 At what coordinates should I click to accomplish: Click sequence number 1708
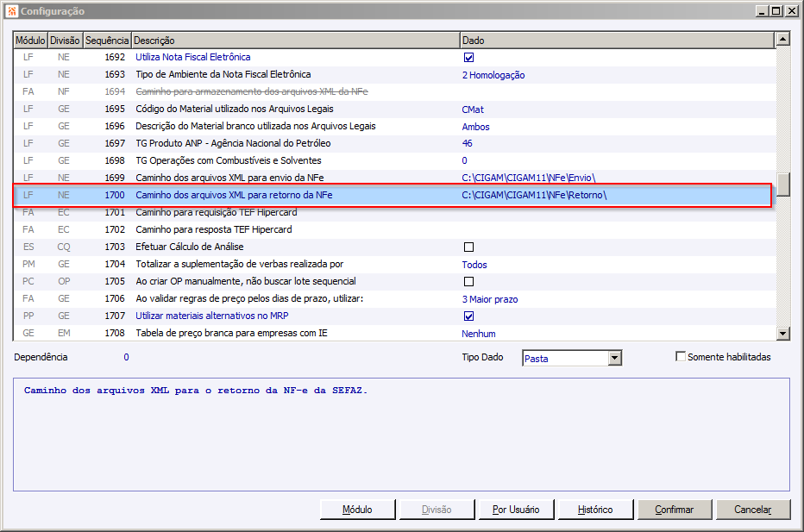pyautogui.click(x=115, y=333)
